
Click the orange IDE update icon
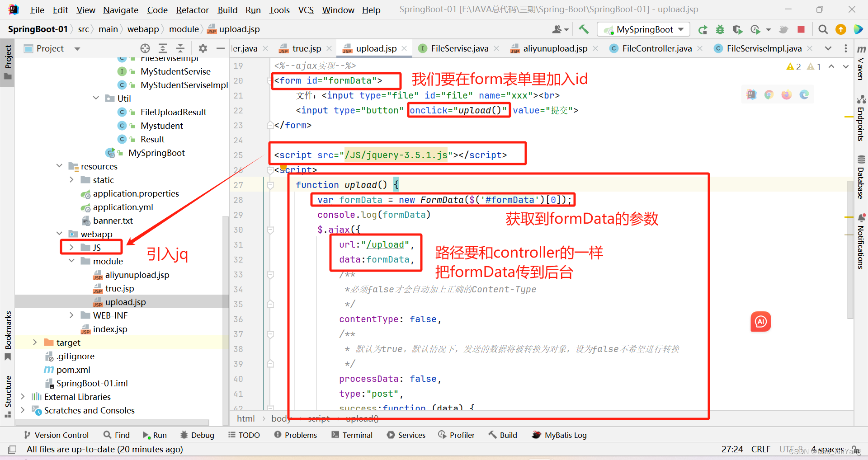point(841,29)
